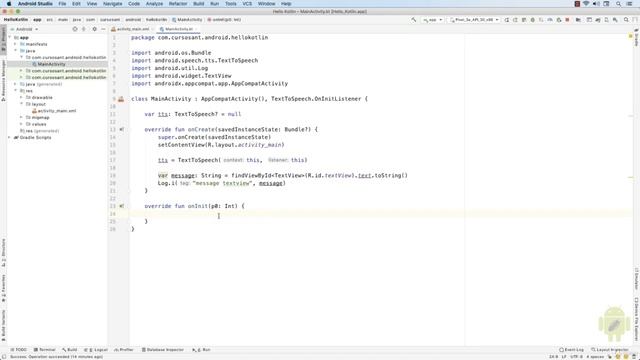Click the Debug app bug icon
Screen dimensions: 640x360
pos(533,20)
